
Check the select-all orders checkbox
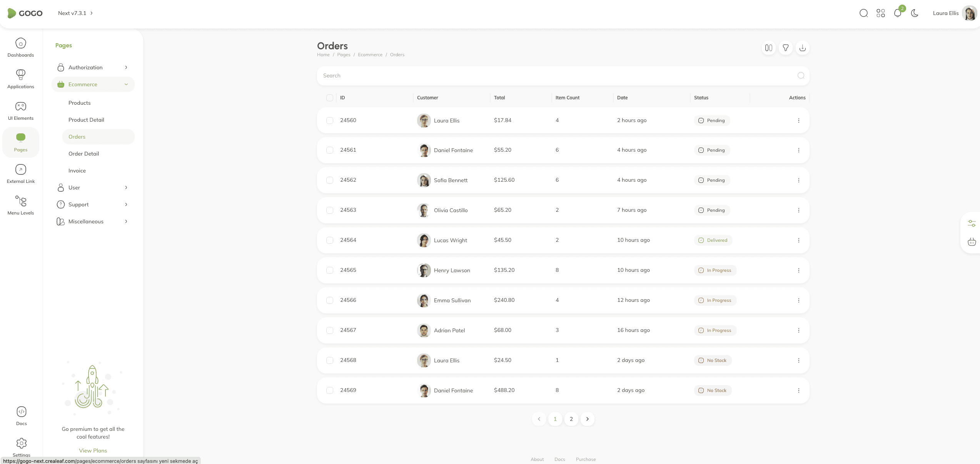[330, 98]
